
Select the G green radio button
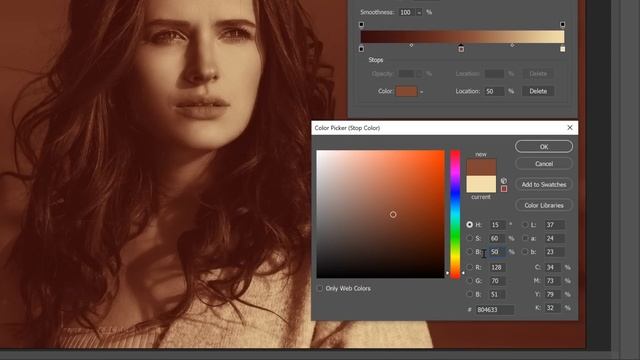(x=470, y=281)
